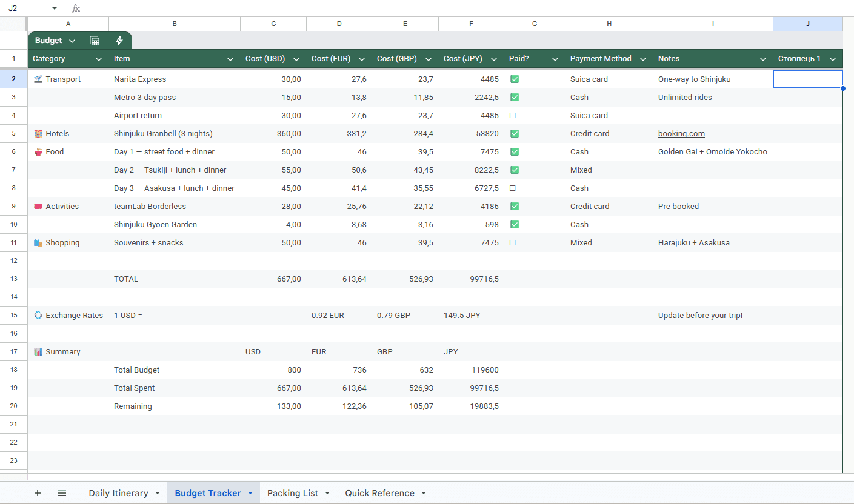Open the Cost (USD) filter dropdown
The image size is (854, 504).
point(296,59)
